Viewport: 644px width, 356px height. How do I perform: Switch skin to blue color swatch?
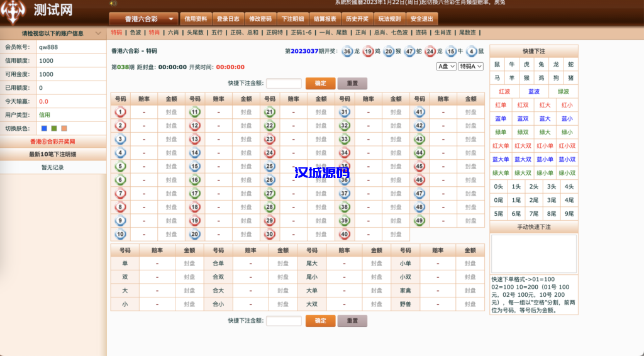[45, 128]
